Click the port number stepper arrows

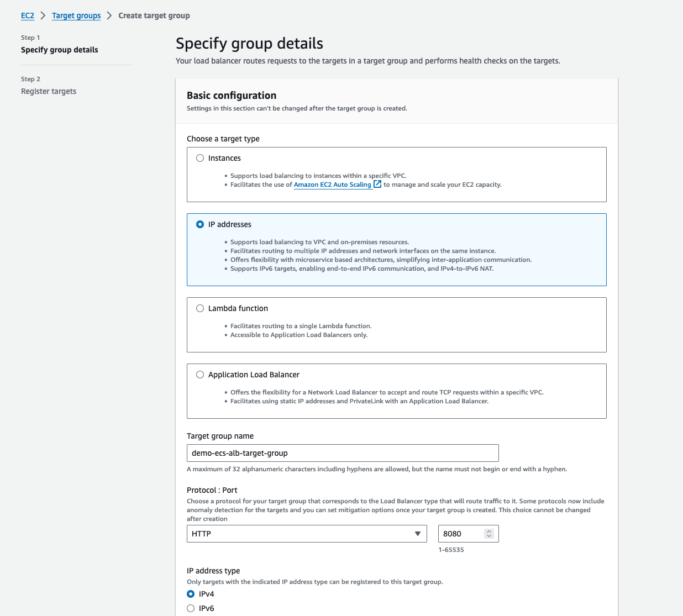[x=488, y=534]
